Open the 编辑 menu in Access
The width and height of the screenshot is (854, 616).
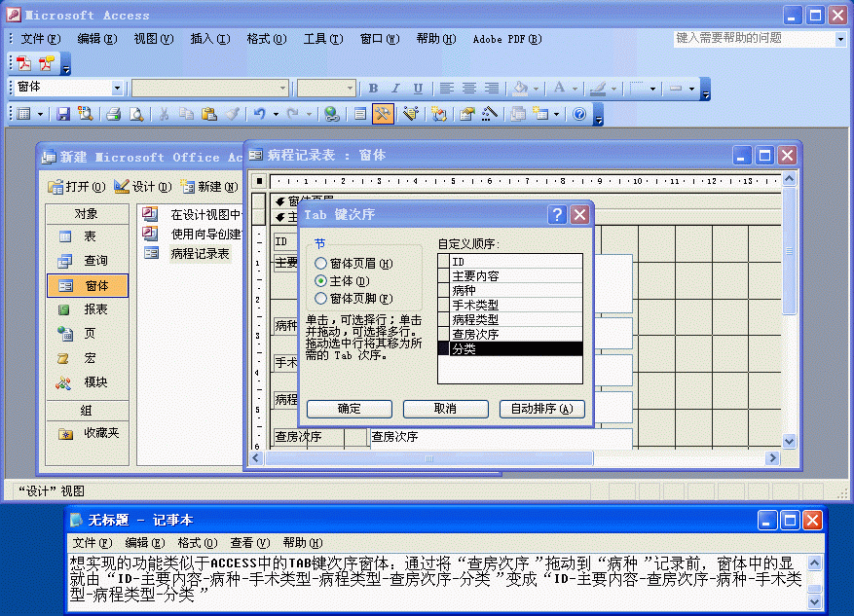[x=97, y=39]
